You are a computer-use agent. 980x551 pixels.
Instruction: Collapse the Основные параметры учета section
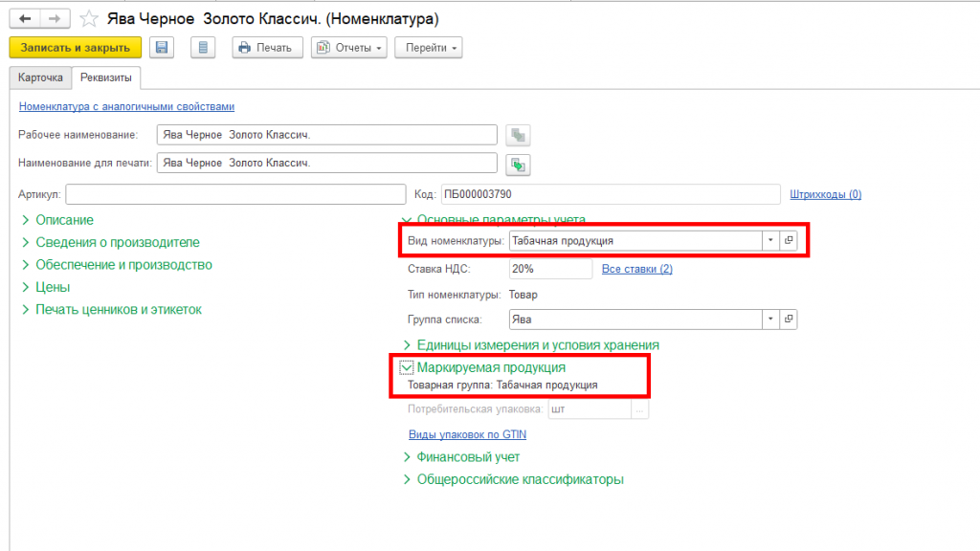click(494, 219)
